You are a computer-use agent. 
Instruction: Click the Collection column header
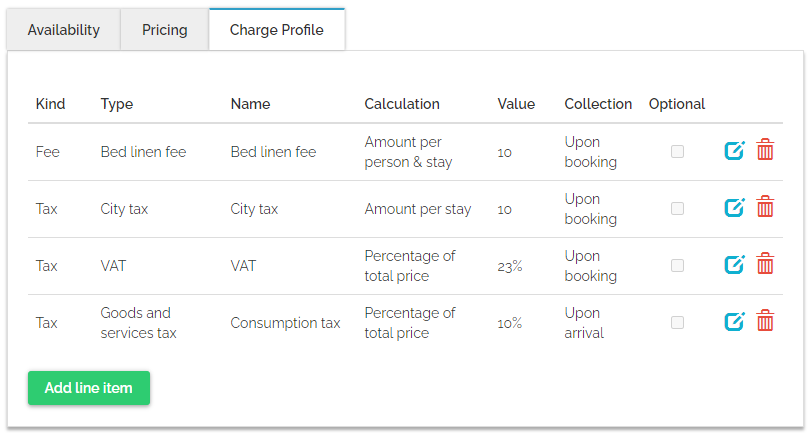coord(598,104)
